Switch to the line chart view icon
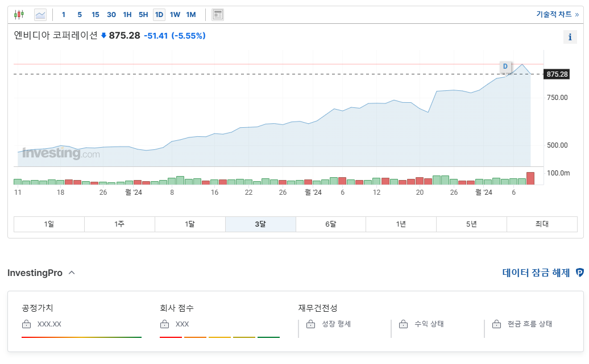This screenshot has width=589, height=364. (40, 14)
